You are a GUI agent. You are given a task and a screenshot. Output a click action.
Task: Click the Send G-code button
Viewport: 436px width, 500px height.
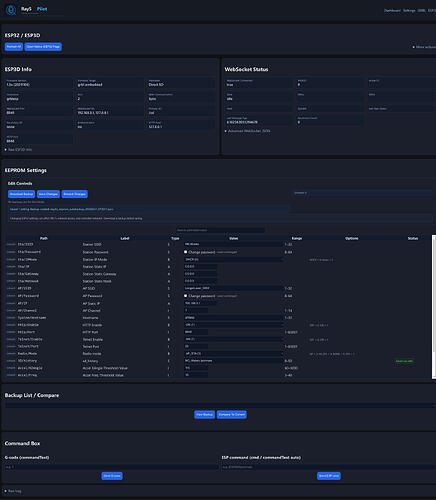(x=112, y=476)
